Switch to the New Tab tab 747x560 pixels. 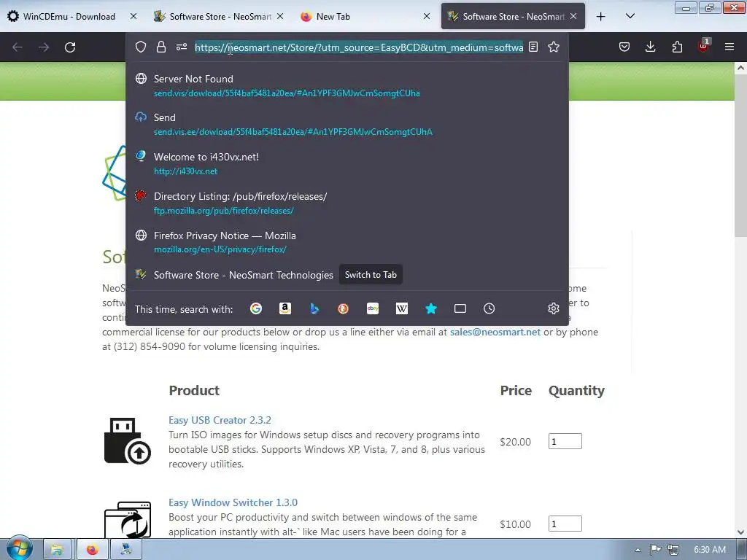point(365,16)
